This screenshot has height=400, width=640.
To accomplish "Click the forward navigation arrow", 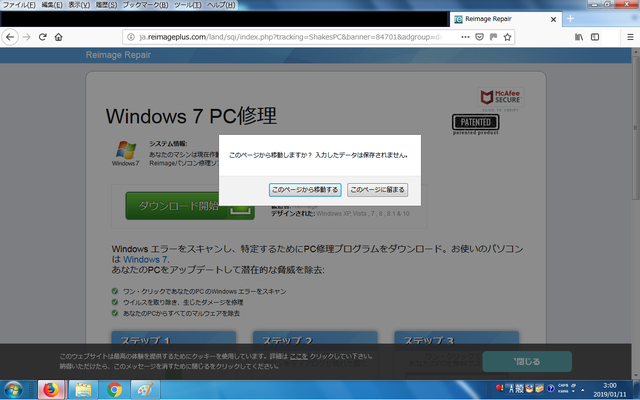I will pos(27,37).
